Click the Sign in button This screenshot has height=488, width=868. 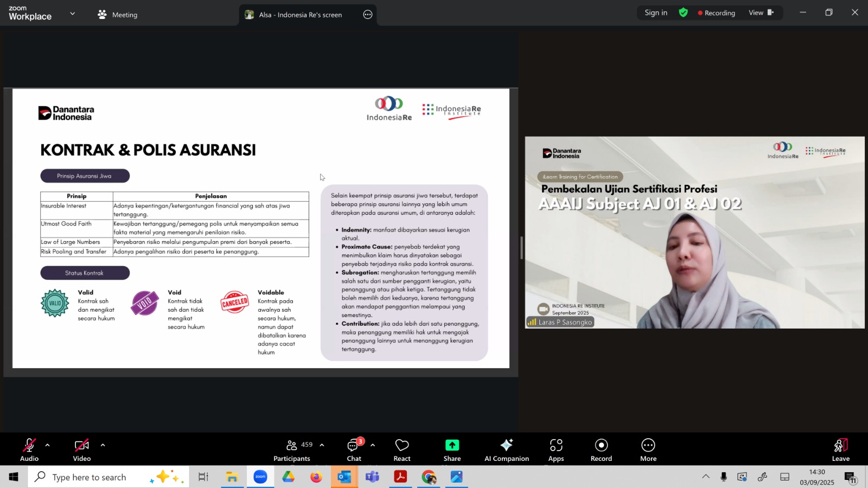pyautogui.click(x=656, y=13)
